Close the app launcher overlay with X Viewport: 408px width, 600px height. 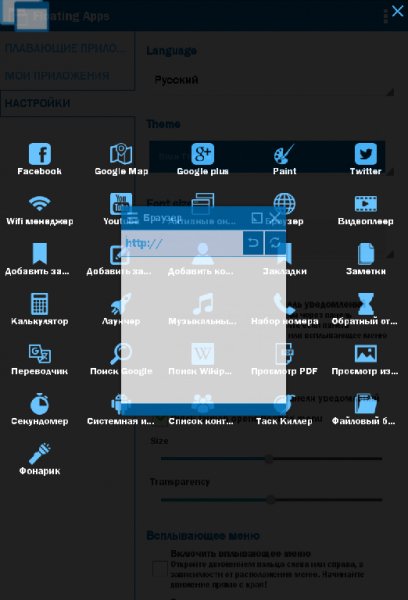point(398,11)
